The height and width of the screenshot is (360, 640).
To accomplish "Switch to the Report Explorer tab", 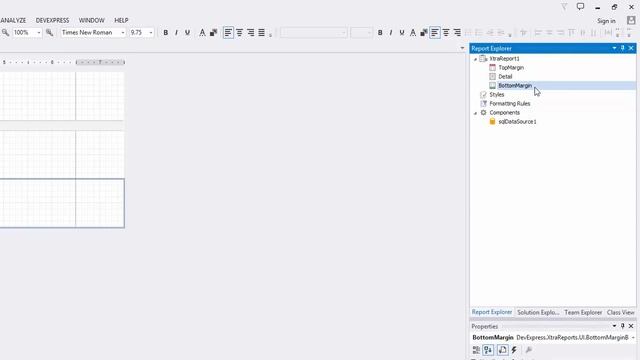I will tap(492, 312).
